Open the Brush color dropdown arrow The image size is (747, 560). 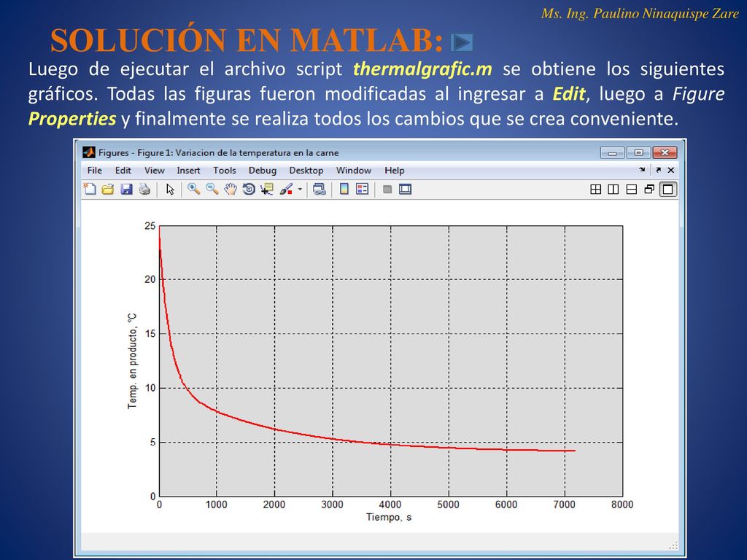pos(300,190)
